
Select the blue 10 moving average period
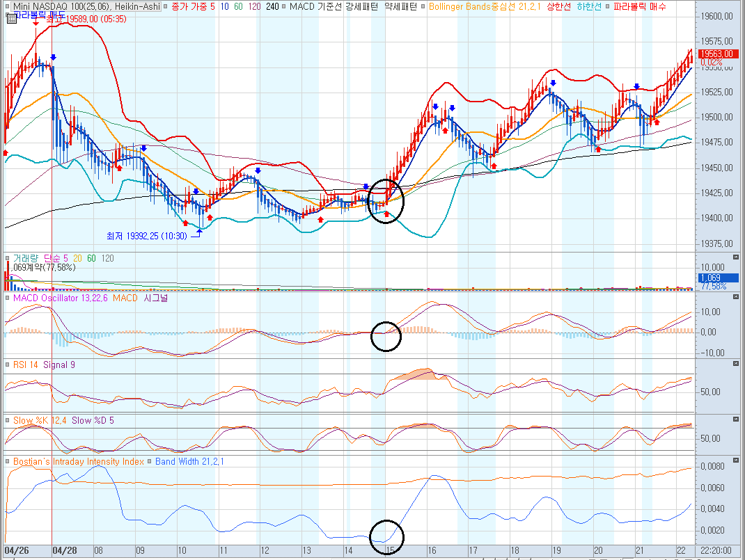click(224, 7)
